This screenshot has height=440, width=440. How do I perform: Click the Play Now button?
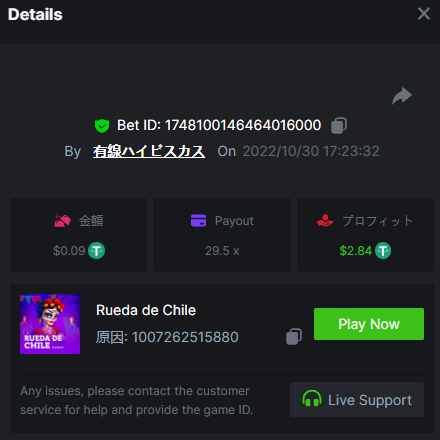coord(369,324)
